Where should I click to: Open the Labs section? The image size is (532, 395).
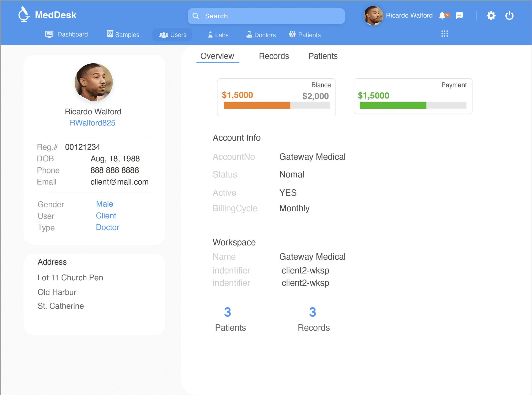(218, 35)
